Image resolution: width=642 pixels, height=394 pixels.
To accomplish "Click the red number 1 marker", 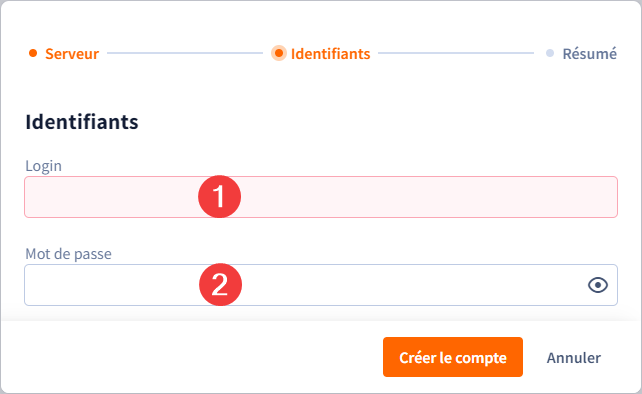I will (x=219, y=197).
